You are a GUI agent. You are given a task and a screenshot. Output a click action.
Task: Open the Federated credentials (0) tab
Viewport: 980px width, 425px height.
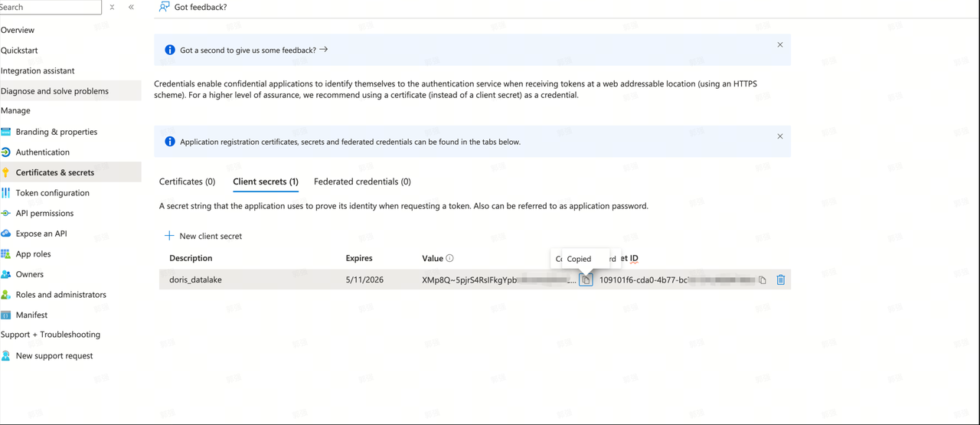coord(362,181)
